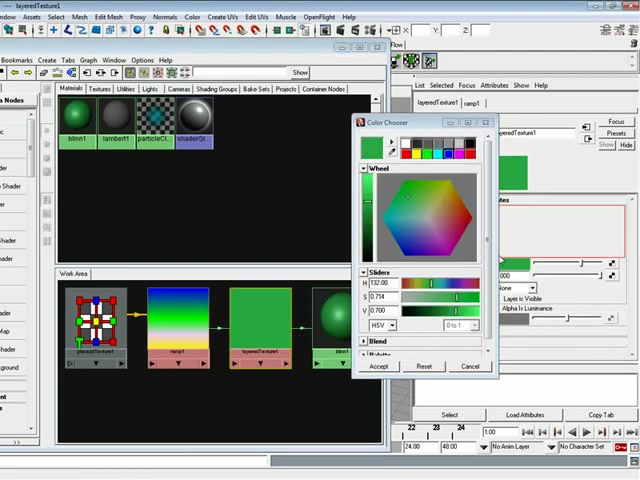This screenshot has height=480, width=640.
Task: Open the Create UVs menu
Action: coord(223,17)
